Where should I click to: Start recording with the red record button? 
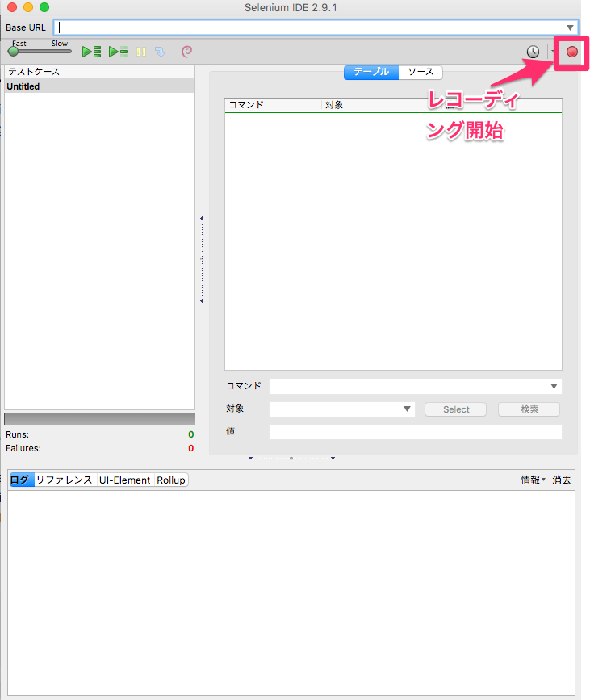571,52
